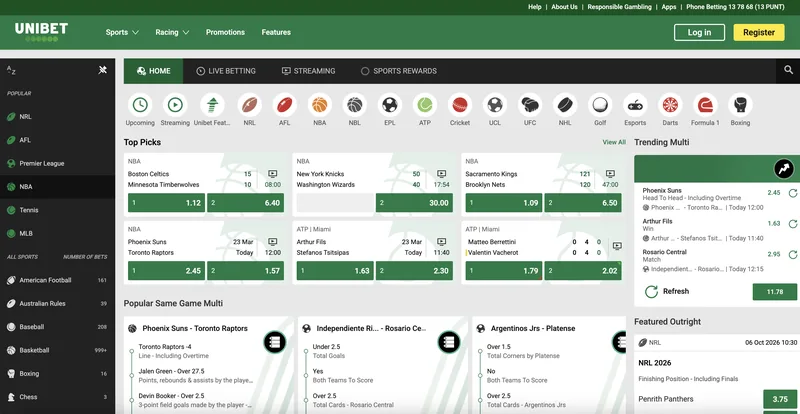The image size is (800, 414).
Task: Click the Log in button
Action: (x=699, y=32)
